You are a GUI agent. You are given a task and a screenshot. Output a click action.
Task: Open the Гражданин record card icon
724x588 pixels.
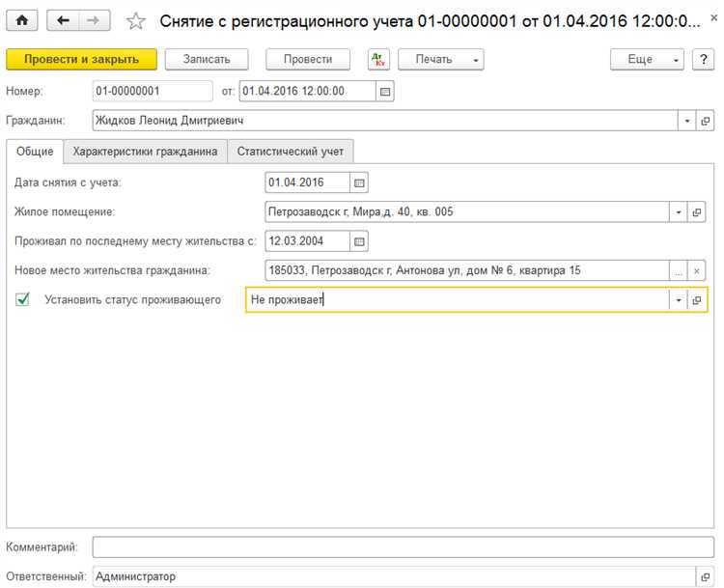pyautogui.click(x=705, y=121)
